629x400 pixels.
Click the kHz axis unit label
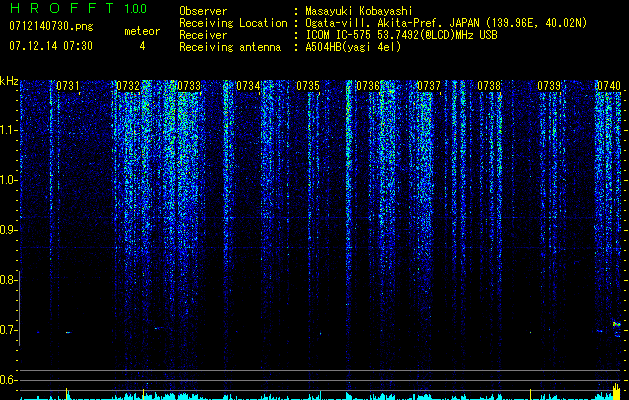9,81
